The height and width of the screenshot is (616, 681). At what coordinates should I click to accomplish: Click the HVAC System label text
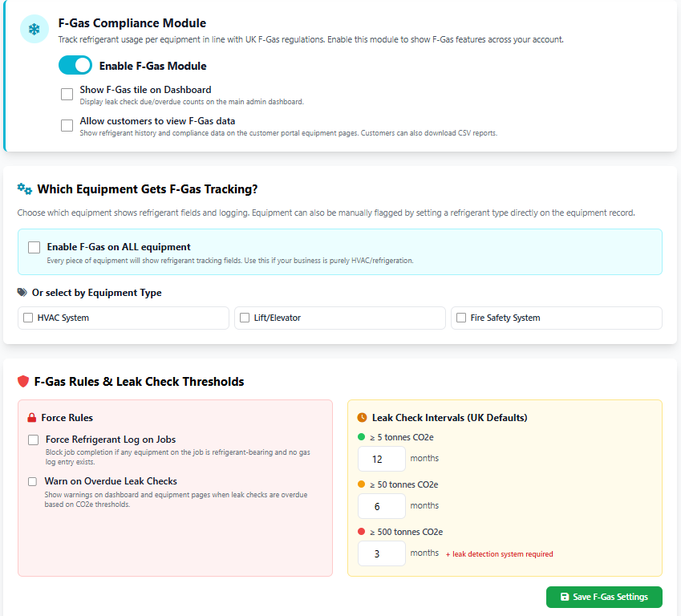(63, 318)
